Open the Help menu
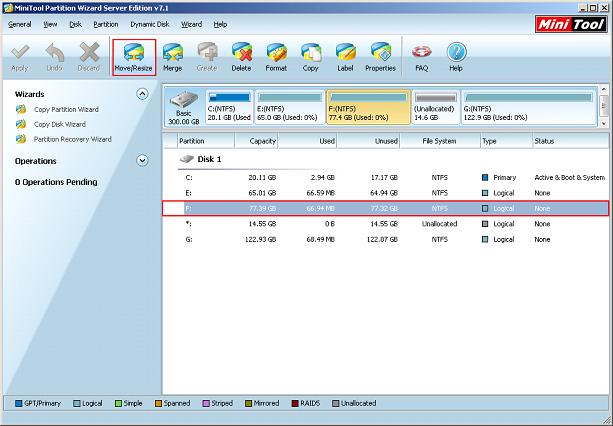The width and height of the screenshot is (613, 426). 220,24
